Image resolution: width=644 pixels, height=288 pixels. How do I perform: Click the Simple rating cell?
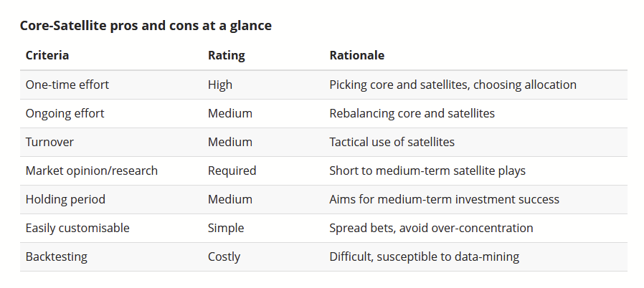pyautogui.click(x=225, y=228)
